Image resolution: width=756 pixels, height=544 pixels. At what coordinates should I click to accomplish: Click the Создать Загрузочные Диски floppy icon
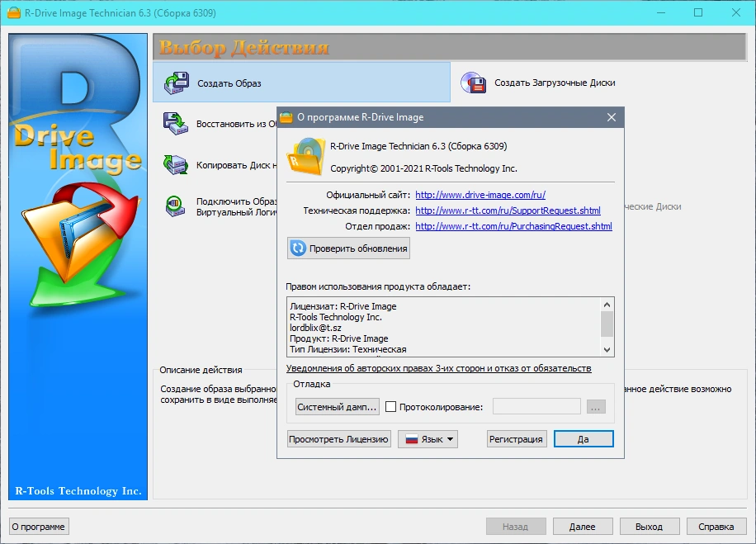474,83
